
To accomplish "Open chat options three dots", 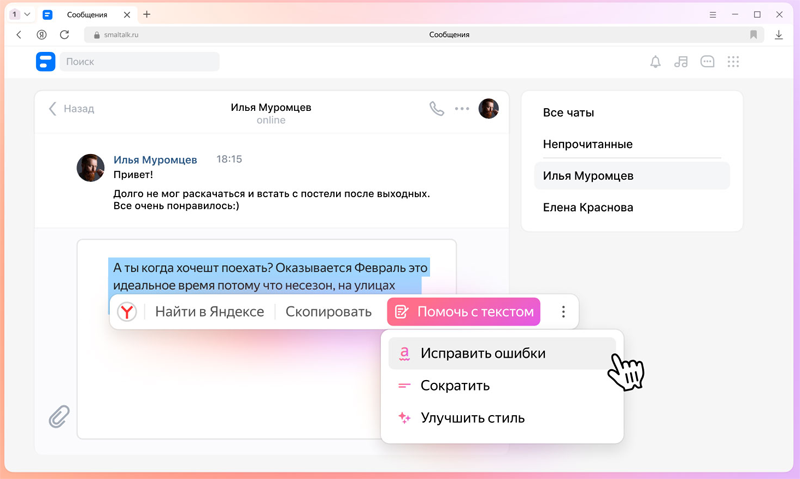I will pyautogui.click(x=462, y=108).
